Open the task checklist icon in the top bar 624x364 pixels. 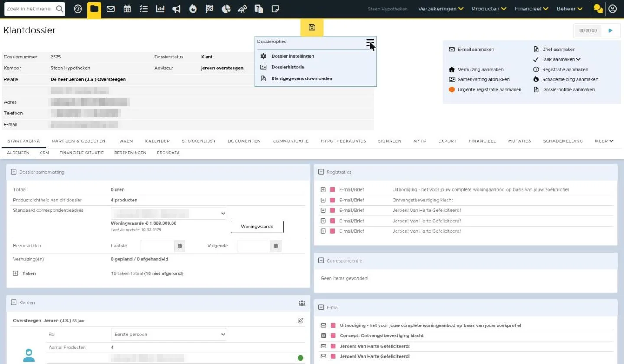(143, 9)
